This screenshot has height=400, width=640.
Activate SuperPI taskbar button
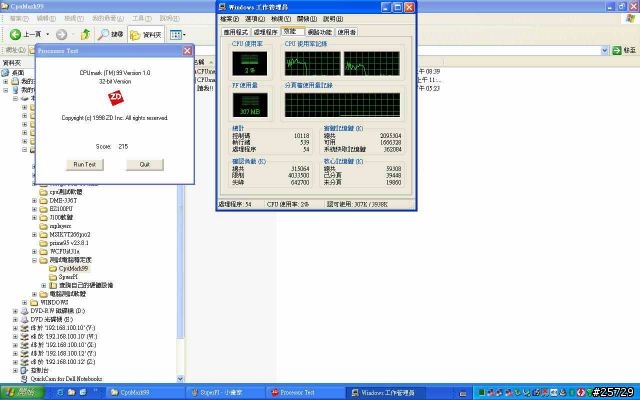[x=224, y=392]
